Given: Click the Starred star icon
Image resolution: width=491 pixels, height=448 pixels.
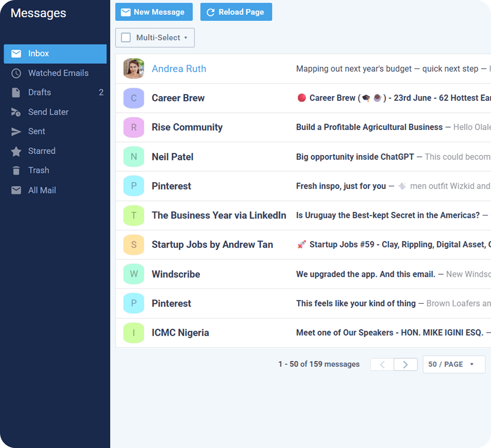Looking at the screenshot, I should [x=16, y=151].
